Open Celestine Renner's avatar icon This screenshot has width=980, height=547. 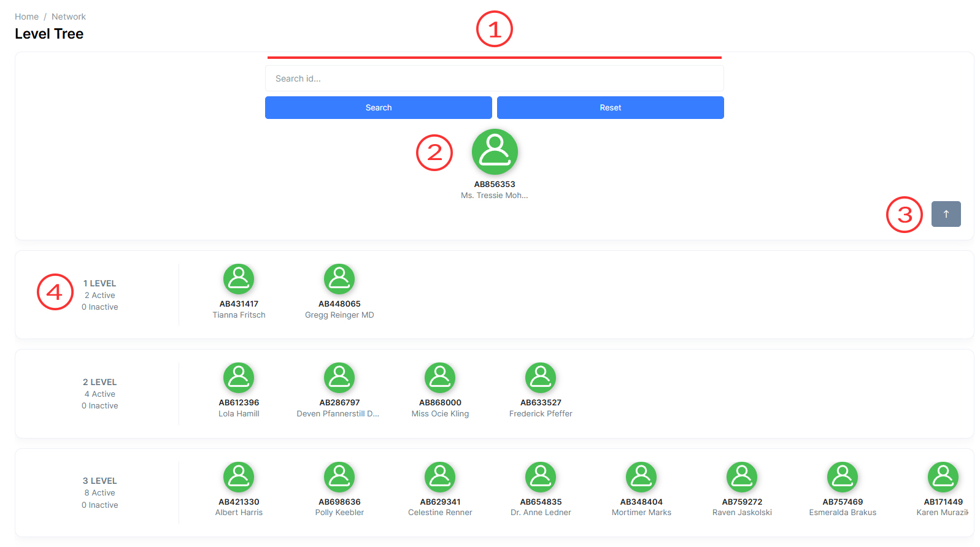(x=440, y=477)
